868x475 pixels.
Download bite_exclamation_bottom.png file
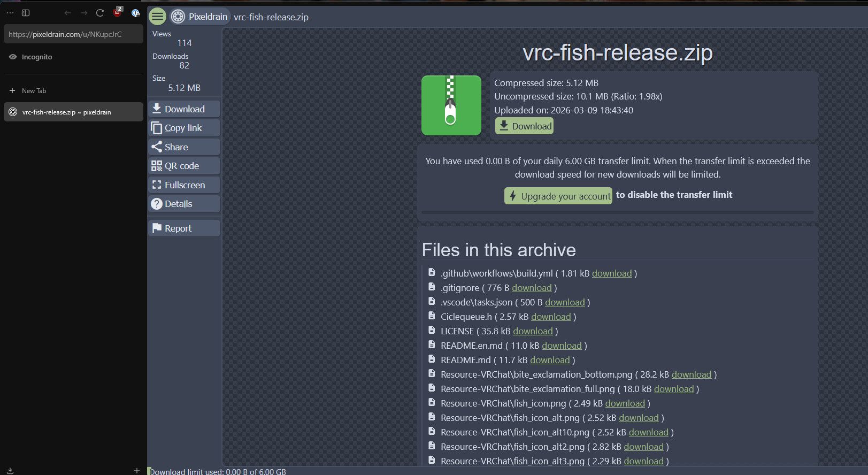click(692, 374)
